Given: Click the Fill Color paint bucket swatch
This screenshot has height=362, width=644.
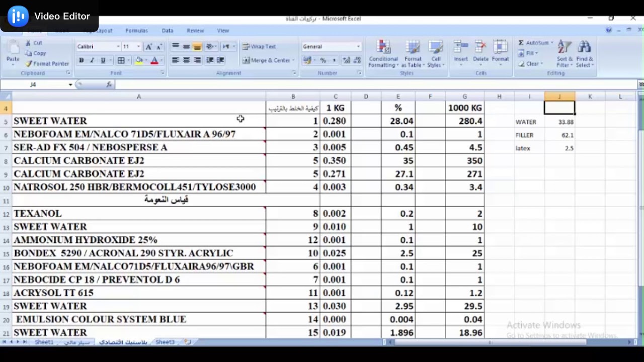Looking at the screenshot, I should pyautogui.click(x=139, y=60).
